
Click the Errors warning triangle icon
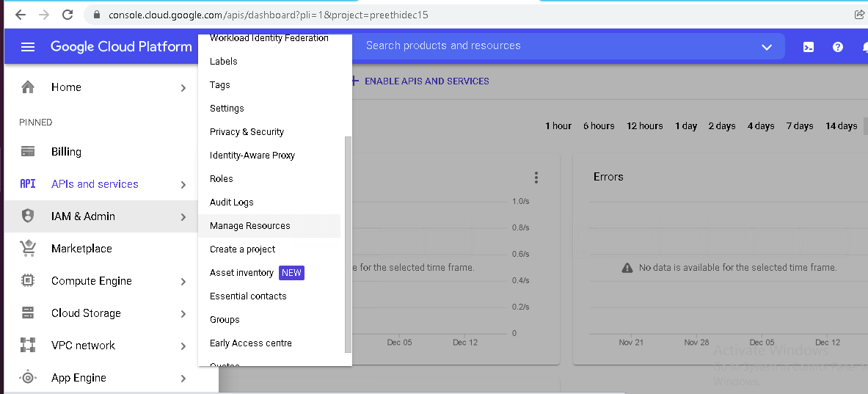627,268
